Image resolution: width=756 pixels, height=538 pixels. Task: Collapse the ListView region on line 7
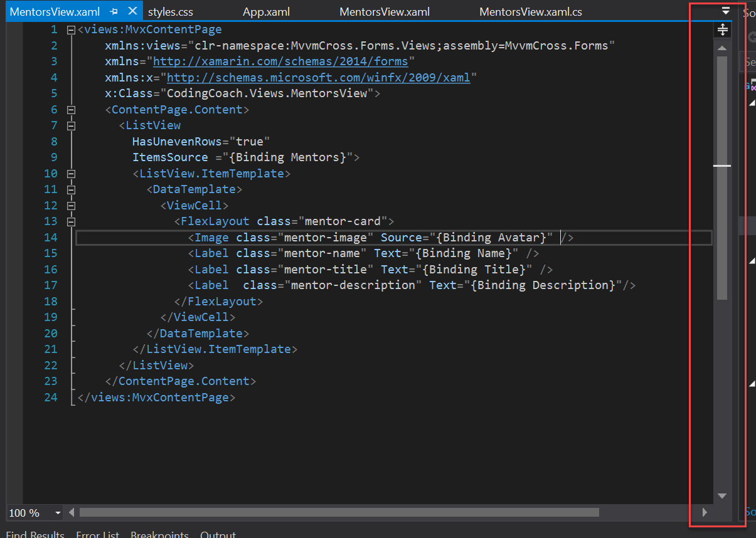(71, 125)
